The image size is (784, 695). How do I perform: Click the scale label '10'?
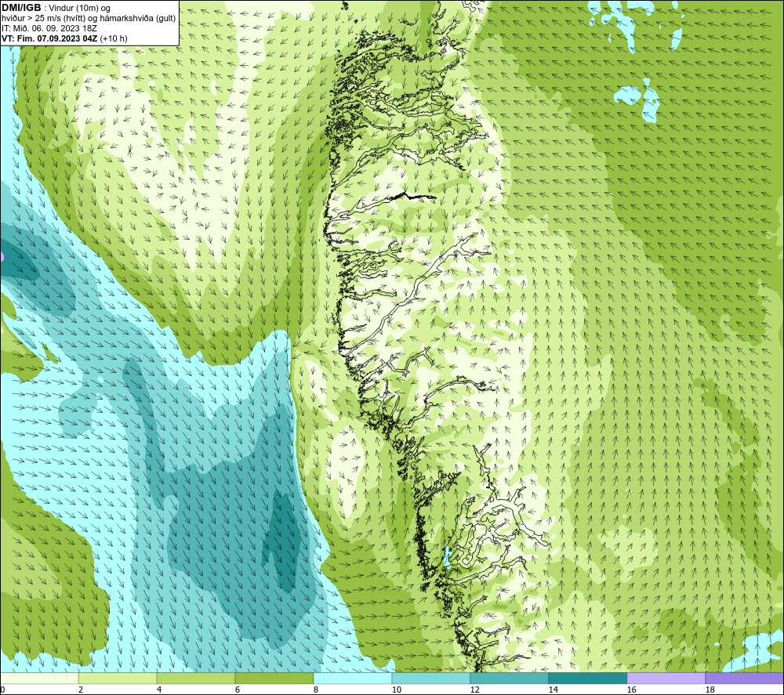tap(397, 690)
